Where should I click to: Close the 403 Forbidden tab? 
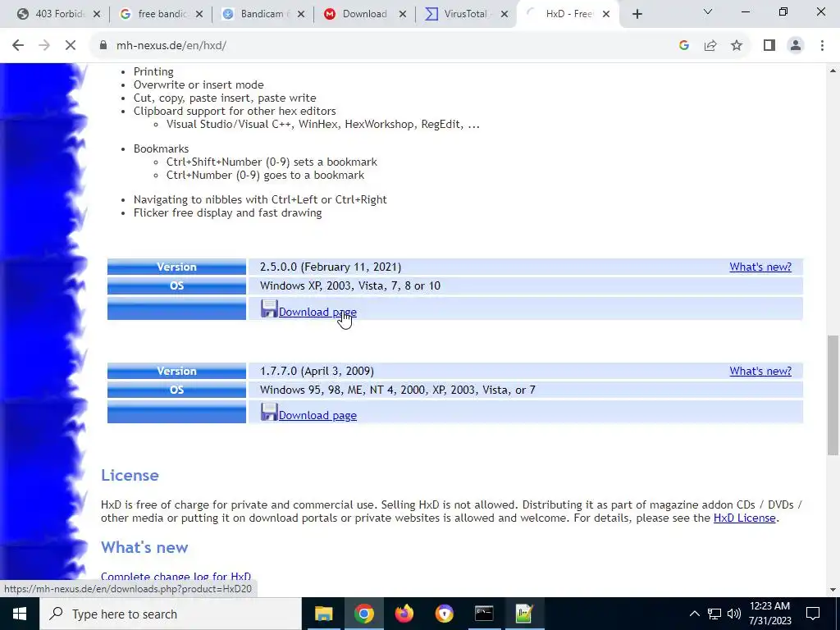tap(97, 15)
